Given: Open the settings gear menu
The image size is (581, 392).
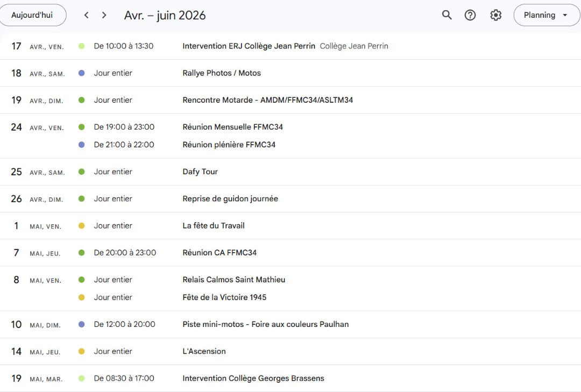Looking at the screenshot, I should click(495, 15).
